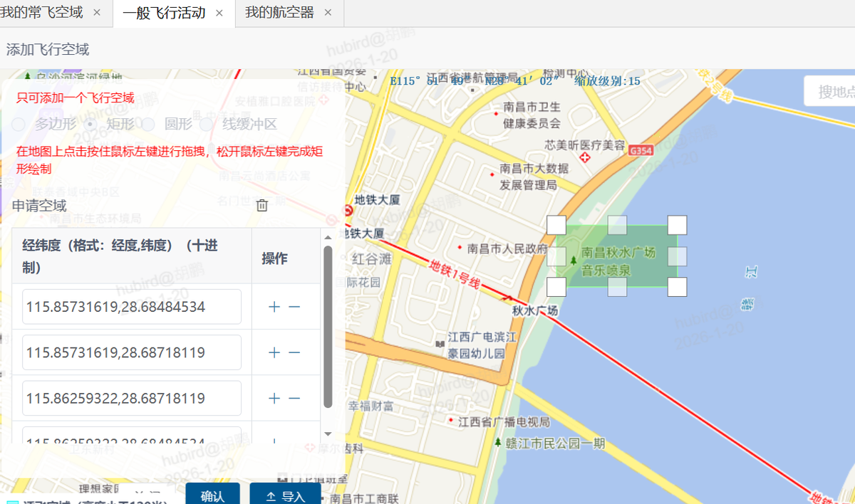The image size is (855, 504).
Task: Click the 确认 confirm button
Action: point(213,494)
